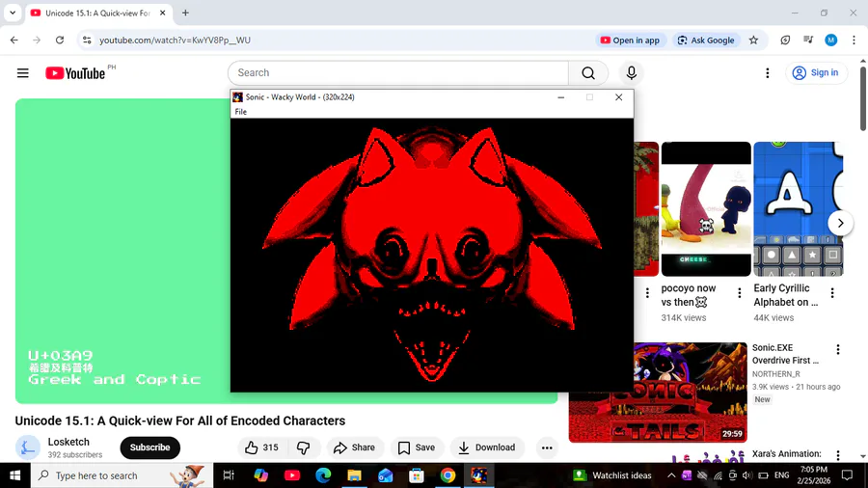Open volume control in system tray
The width and height of the screenshot is (868, 488).
tap(746, 475)
